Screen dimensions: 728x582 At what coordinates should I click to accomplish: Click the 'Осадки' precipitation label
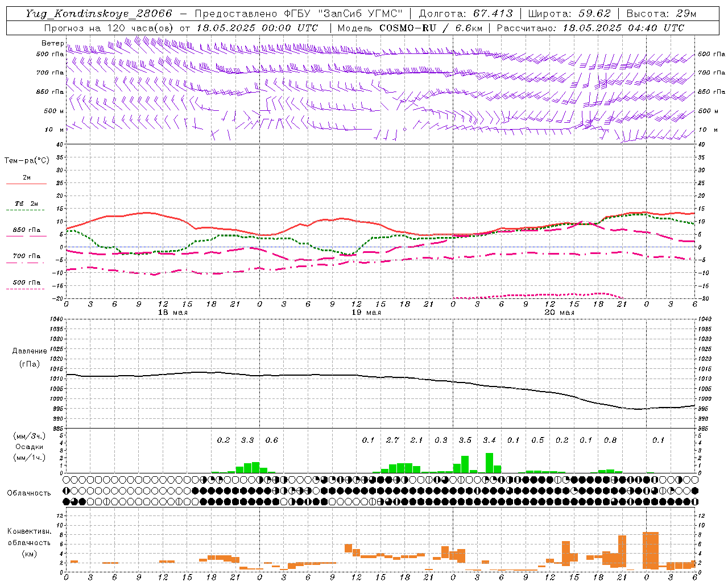click(x=30, y=447)
